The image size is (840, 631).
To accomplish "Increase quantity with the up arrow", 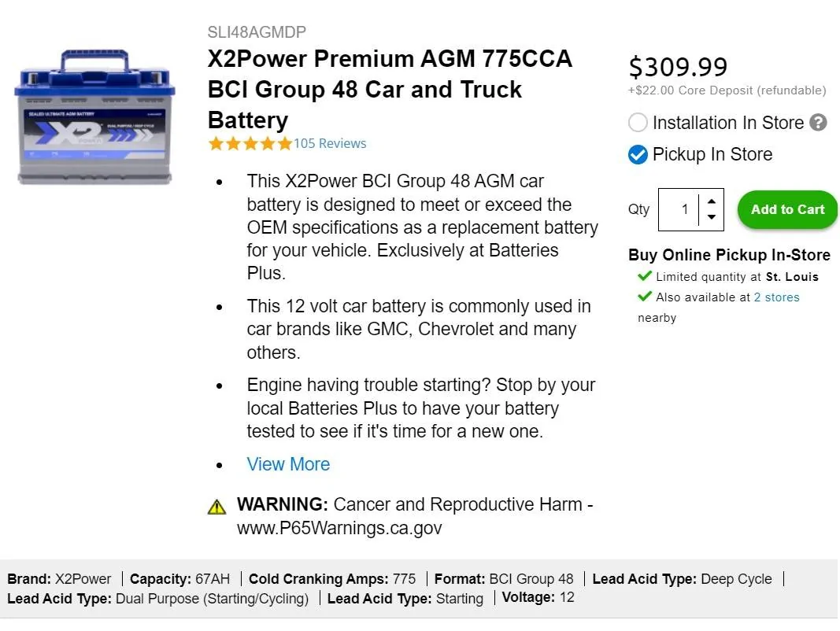I will [712, 201].
